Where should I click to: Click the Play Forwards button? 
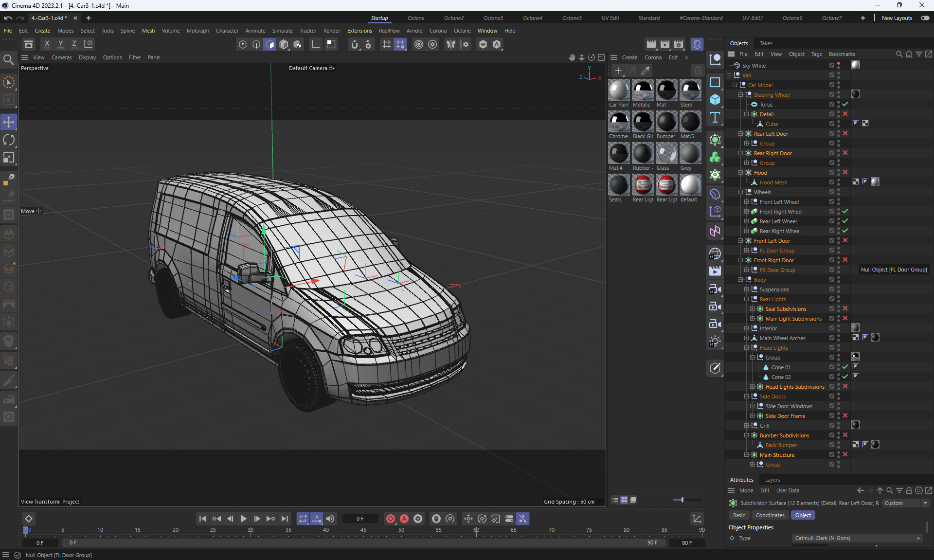click(243, 519)
